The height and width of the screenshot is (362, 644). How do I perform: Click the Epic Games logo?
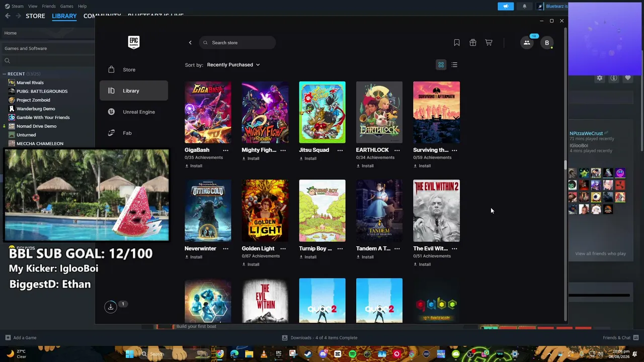pyautogui.click(x=133, y=42)
